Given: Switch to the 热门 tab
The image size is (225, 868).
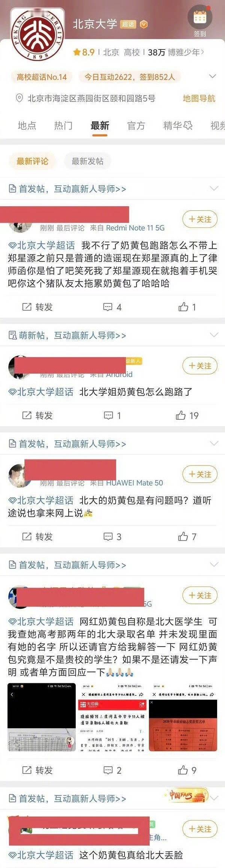Looking at the screenshot, I should [63, 126].
